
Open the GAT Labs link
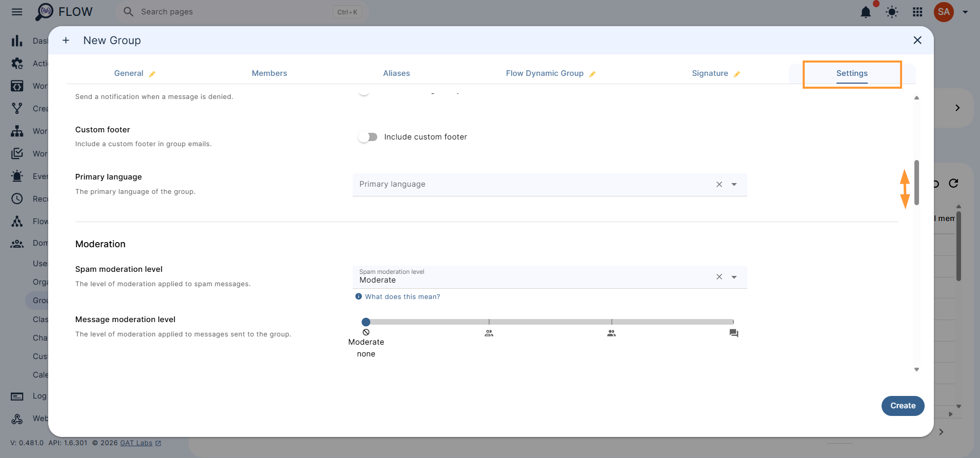pos(136,443)
